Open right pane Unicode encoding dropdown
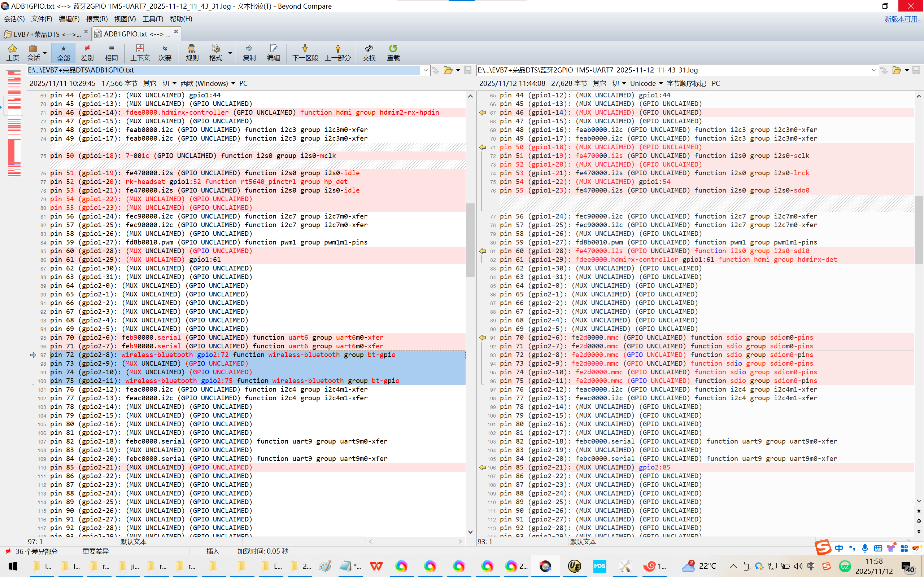Screen dimensions: 924x577 pyautogui.click(x=646, y=83)
